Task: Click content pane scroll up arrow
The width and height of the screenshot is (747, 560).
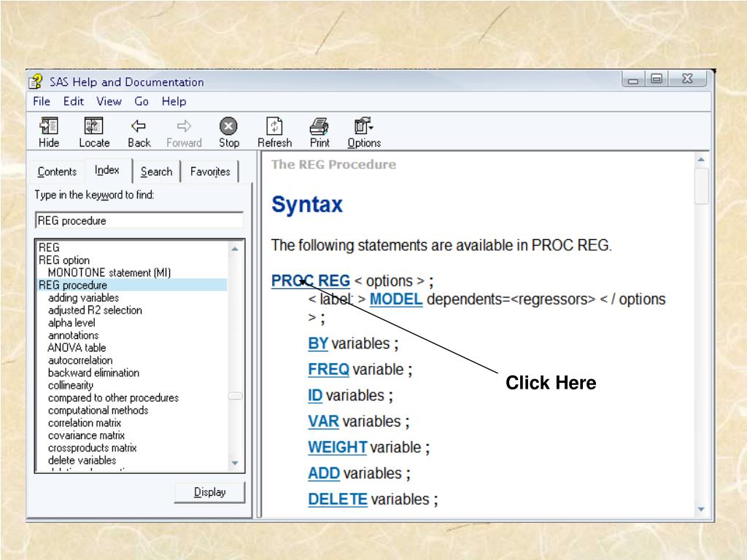Action: 701,160
